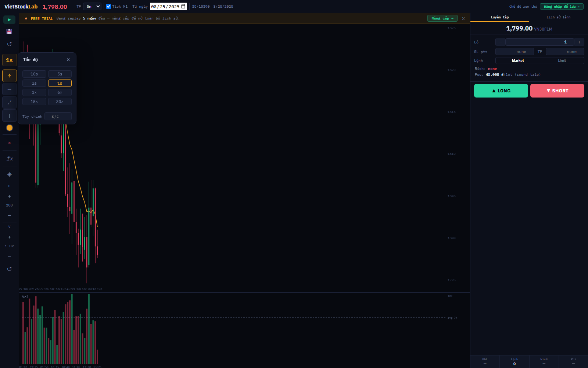Click the 1,799.00 VN30F1M price text
The width and height of the screenshot is (588, 368).
[x=529, y=29]
